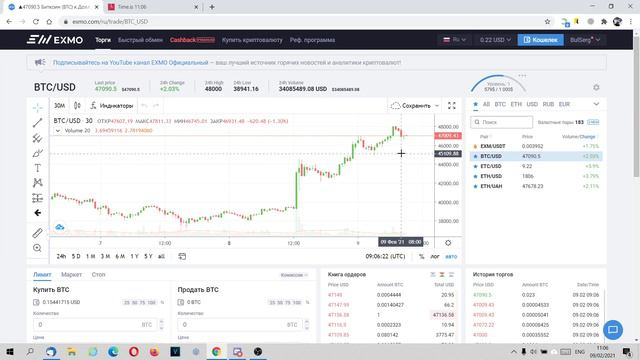Viewport: 640px width, 360px height.
Task: Select the crosshair cursor tool
Action: 38,107
